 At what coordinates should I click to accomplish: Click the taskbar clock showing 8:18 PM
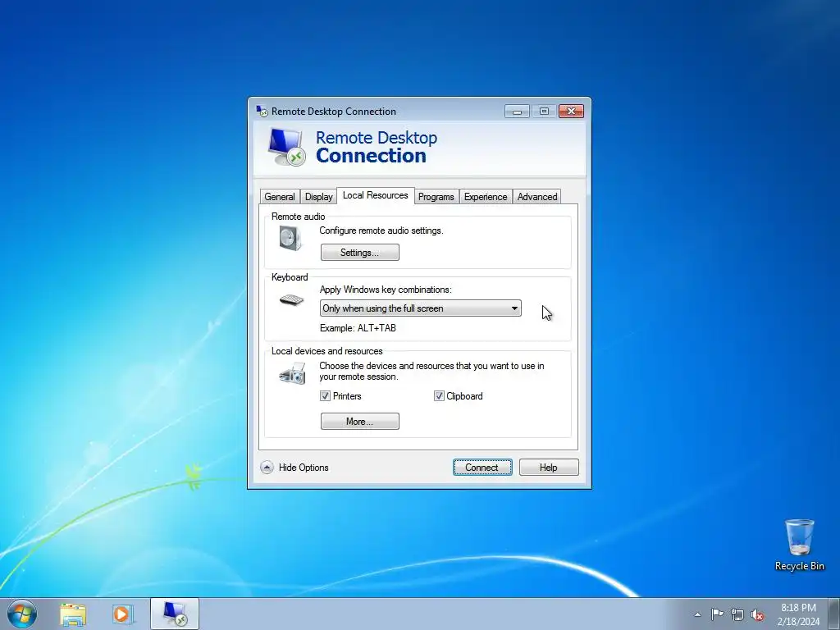[798, 614]
